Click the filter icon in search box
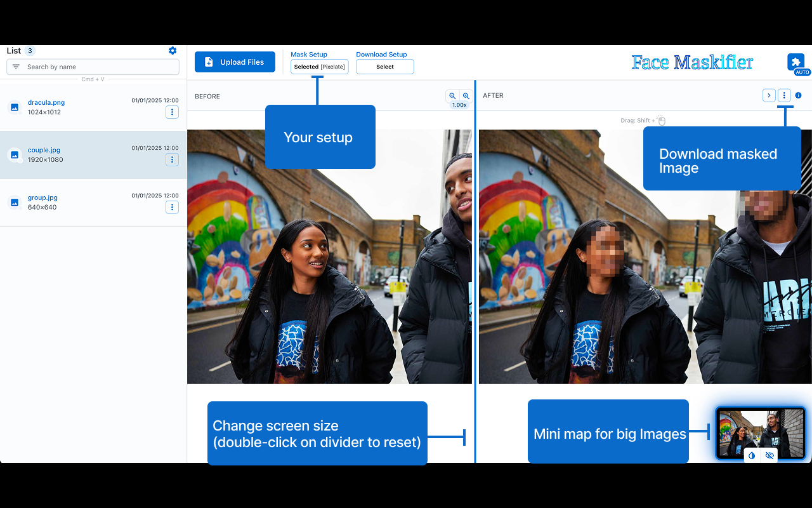Screen dimensions: 812x508 16,67
